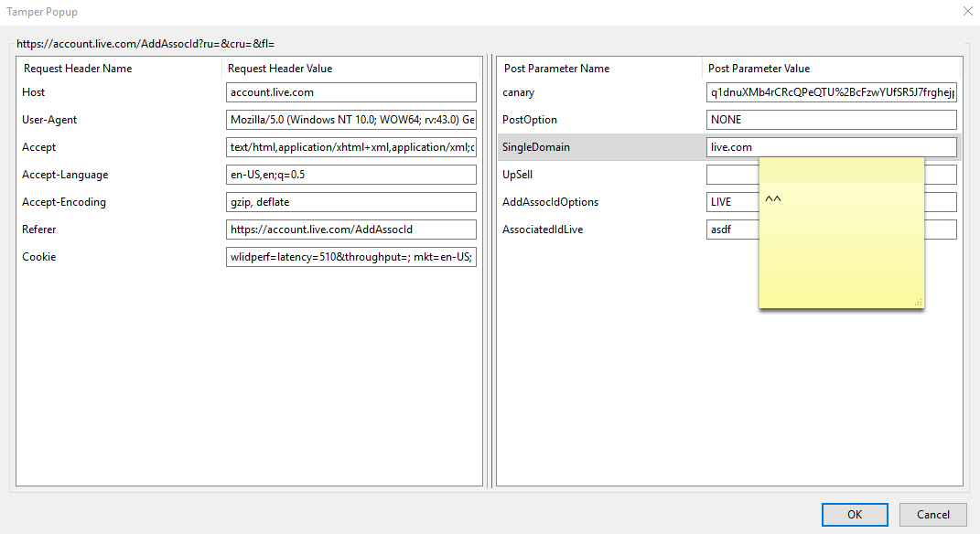This screenshot has width=980, height=534.
Task: Click the Referer header value field
Action: 350,229
